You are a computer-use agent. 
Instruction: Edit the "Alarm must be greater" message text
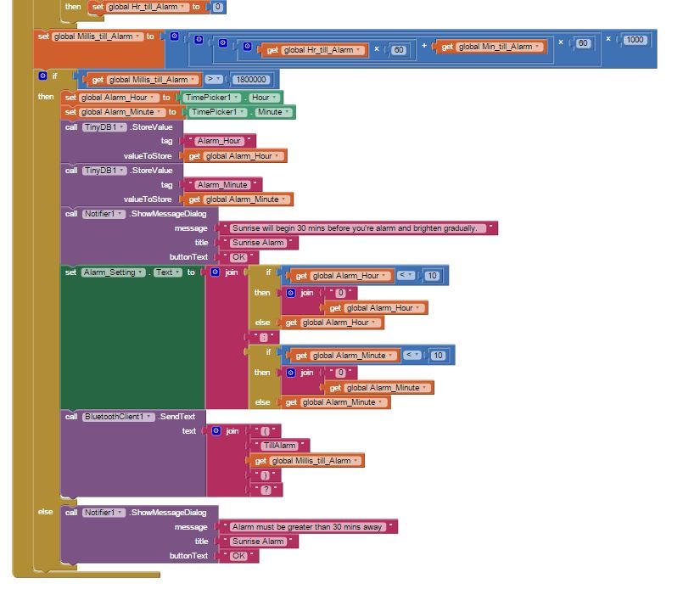pos(307,526)
